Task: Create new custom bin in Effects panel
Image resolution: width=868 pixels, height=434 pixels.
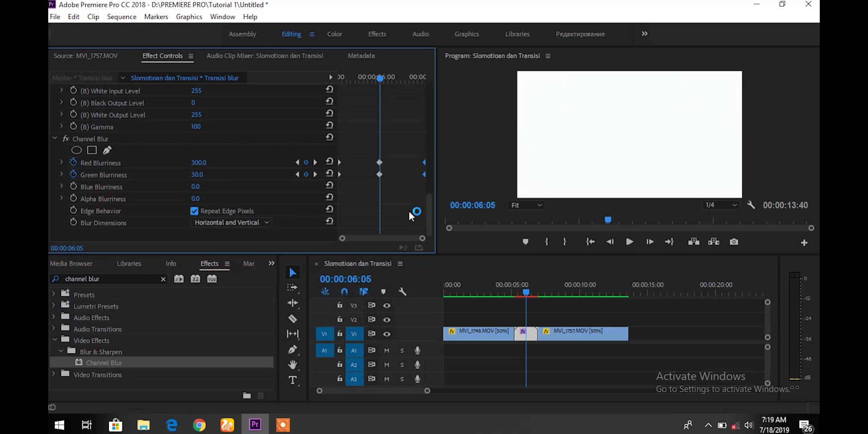Action: click(247, 396)
